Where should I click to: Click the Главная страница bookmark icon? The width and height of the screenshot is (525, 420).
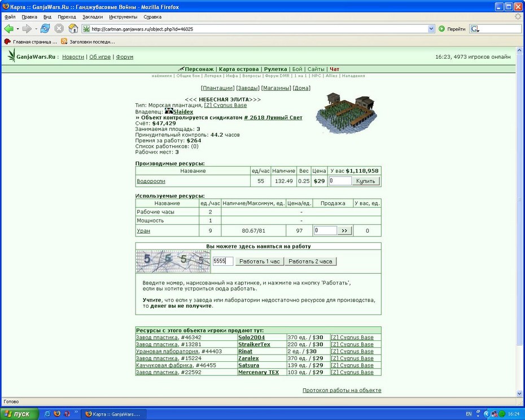[x=7, y=42]
